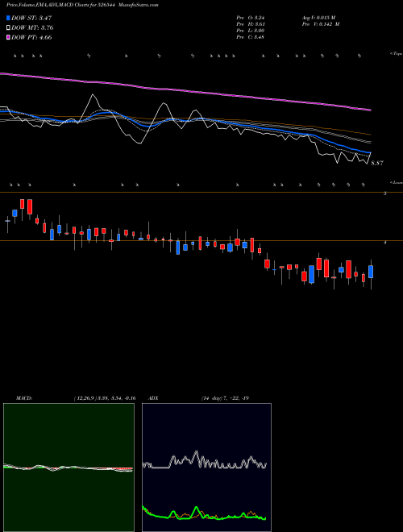Click the blue DOW ST legend swatch
The width and height of the screenshot is (403, 532).
(8, 18)
